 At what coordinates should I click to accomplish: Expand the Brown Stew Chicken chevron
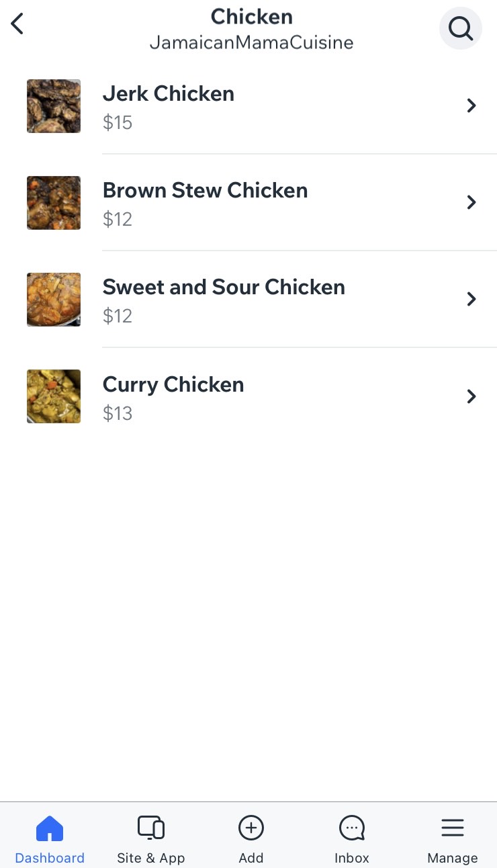click(471, 202)
